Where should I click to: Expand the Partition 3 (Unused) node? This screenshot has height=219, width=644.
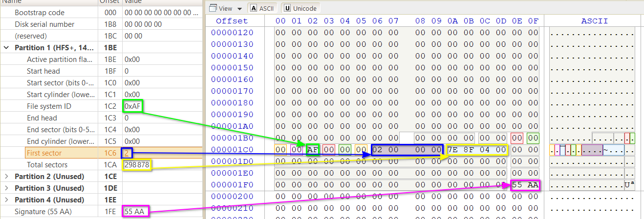tap(6, 188)
